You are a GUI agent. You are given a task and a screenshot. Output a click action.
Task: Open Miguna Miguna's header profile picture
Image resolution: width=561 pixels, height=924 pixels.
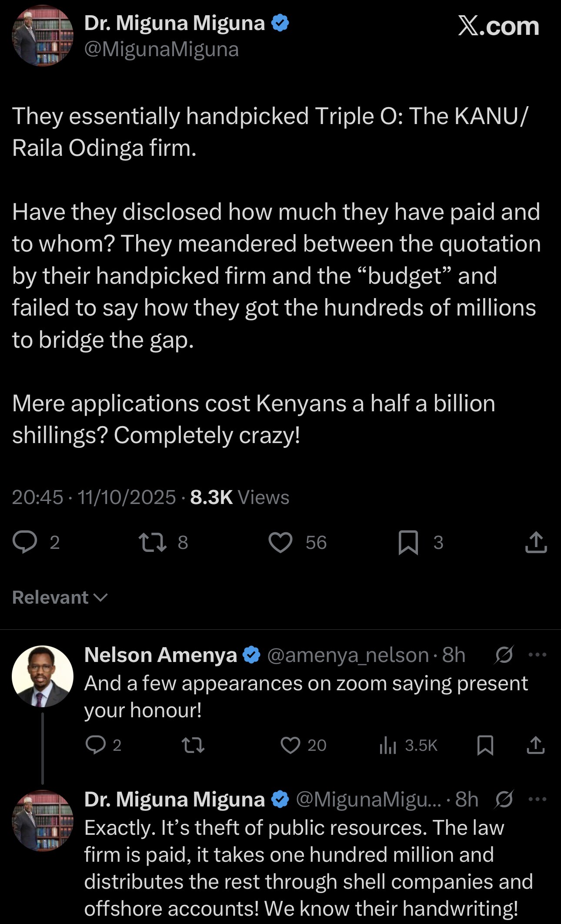click(x=43, y=36)
